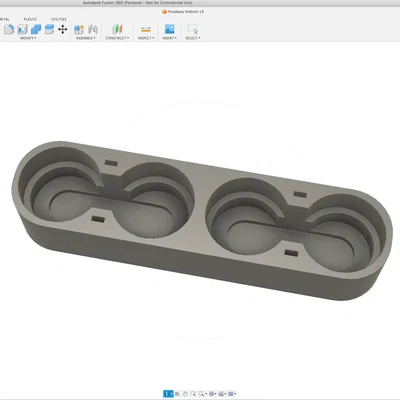400x400 pixels.
Task: Switch to the UTILITIES ribbon tab
Action: pos(59,19)
